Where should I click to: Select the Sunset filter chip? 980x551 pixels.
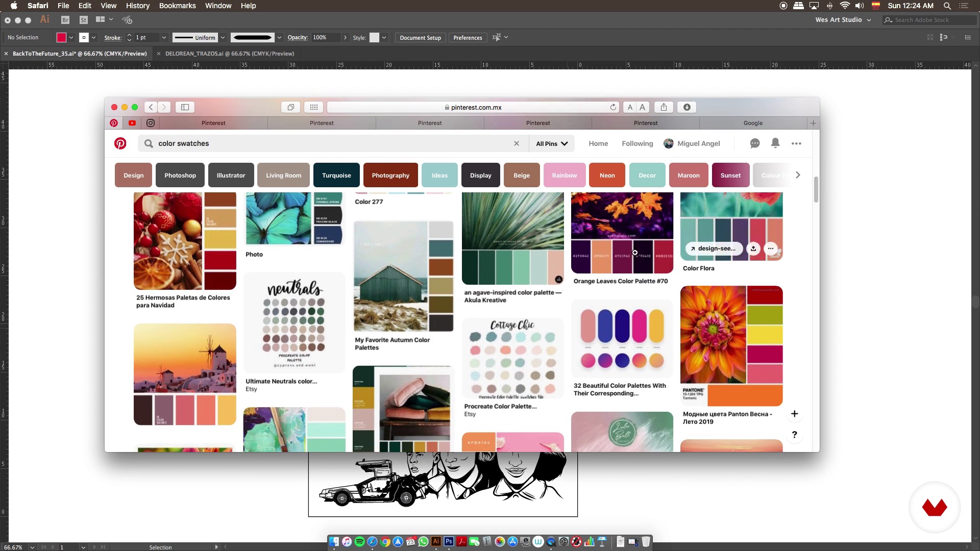tap(730, 175)
